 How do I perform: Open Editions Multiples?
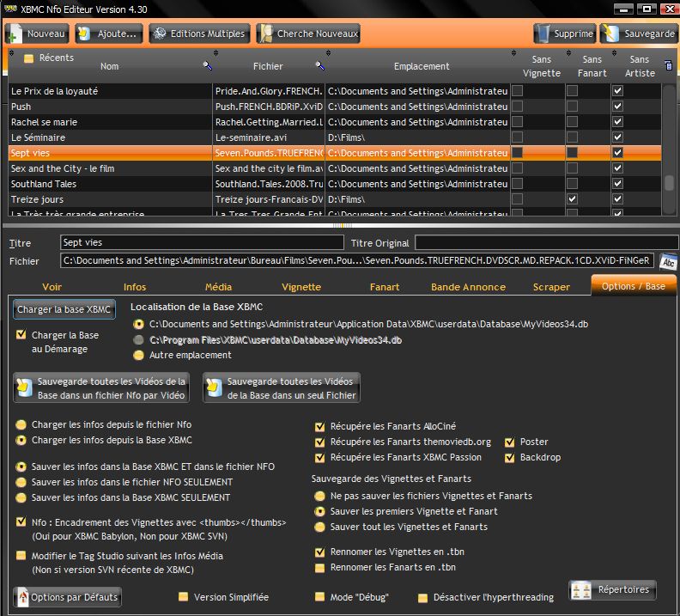point(200,34)
